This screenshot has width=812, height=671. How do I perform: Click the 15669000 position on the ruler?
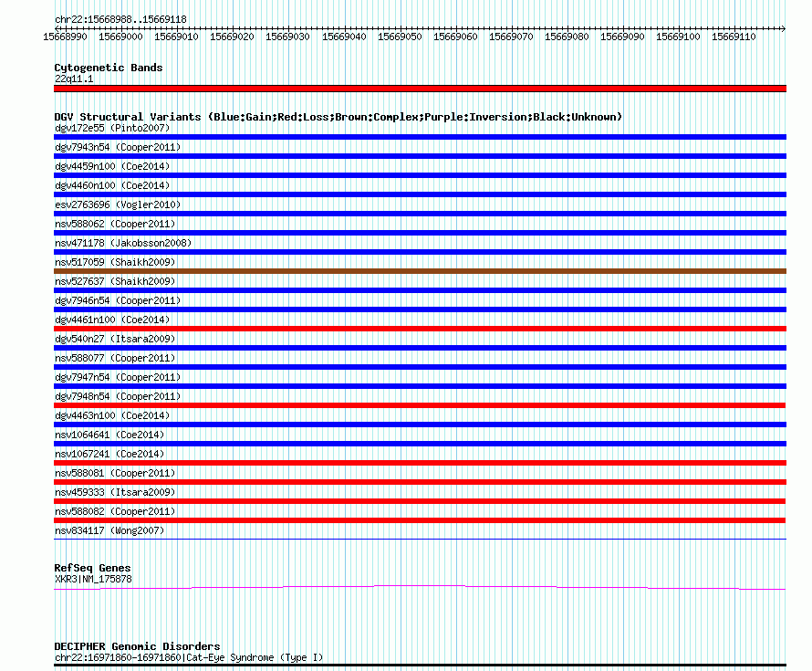click(120, 37)
